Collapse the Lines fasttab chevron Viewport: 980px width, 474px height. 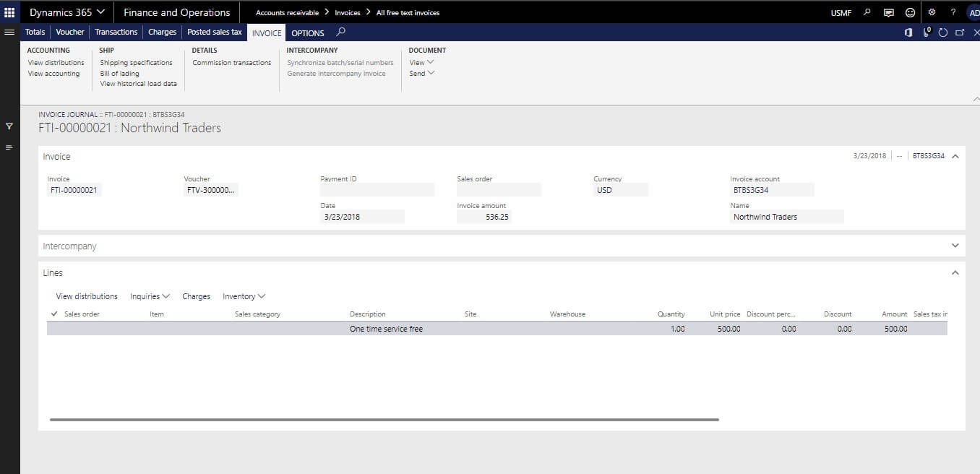[x=955, y=273]
